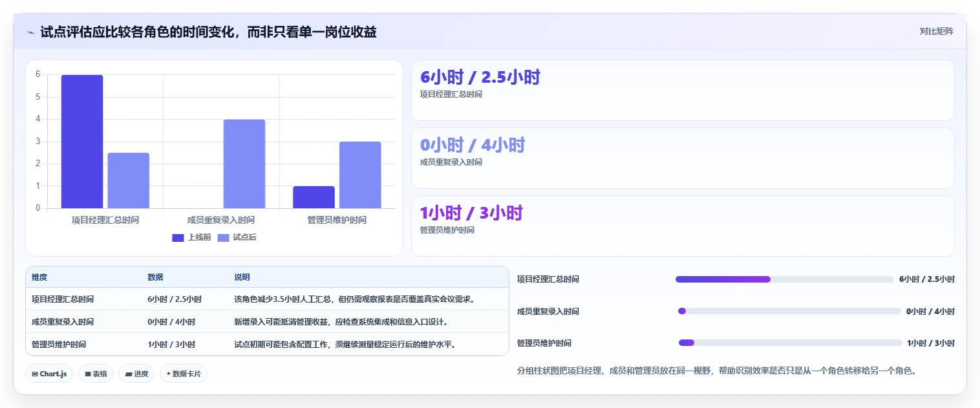Click the 1小时 / 3小时 data card

point(683,226)
